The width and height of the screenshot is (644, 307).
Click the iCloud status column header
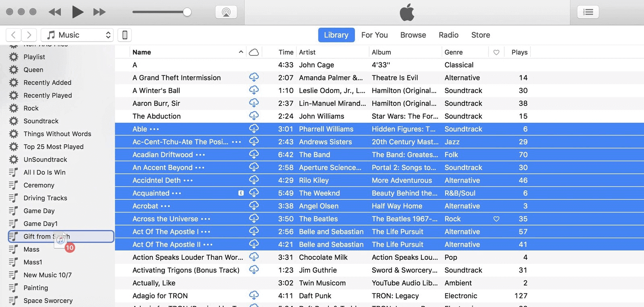[254, 52]
